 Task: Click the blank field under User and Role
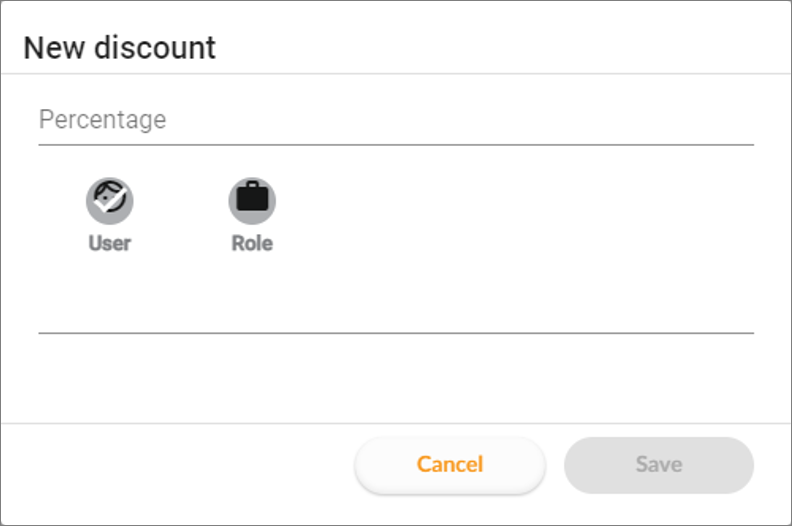point(396,310)
